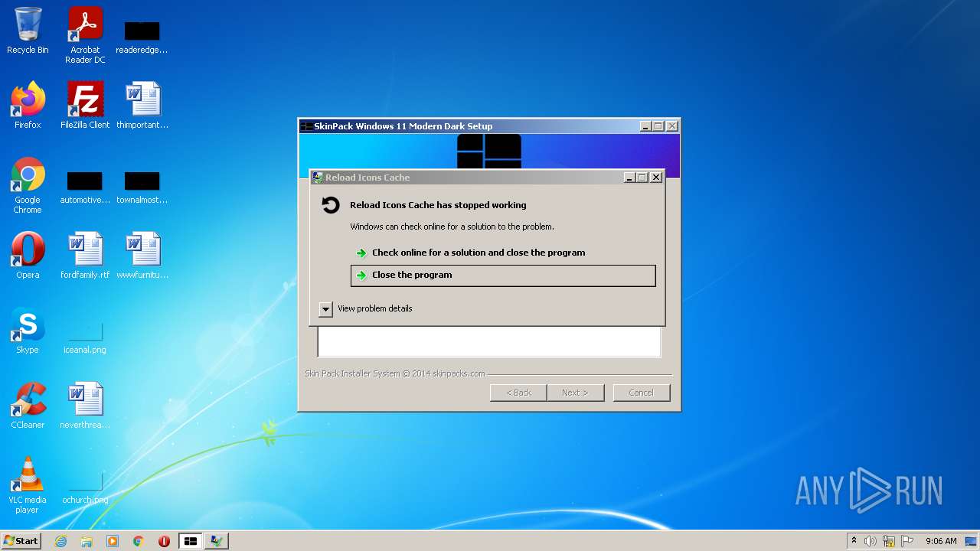
Task: Open Windows Explorer folder in taskbar
Action: pos(87,541)
